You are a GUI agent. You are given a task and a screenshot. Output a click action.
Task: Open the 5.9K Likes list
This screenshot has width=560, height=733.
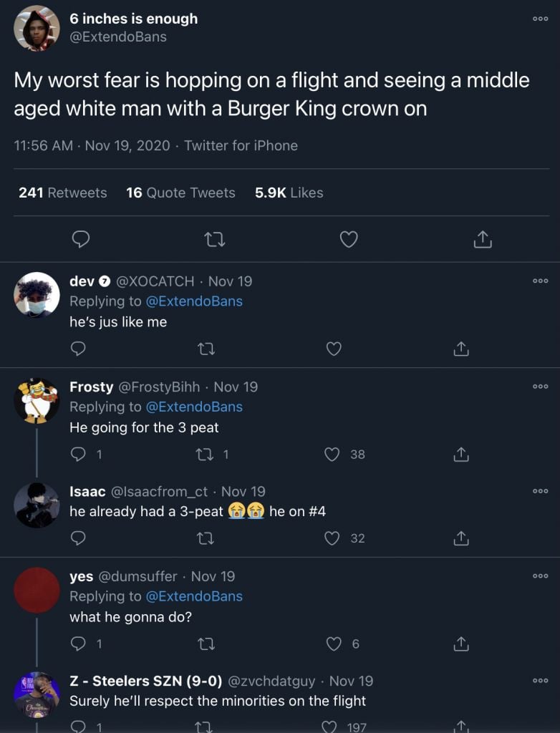[x=289, y=193]
